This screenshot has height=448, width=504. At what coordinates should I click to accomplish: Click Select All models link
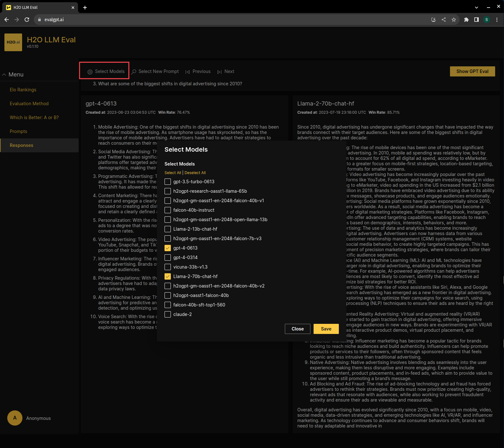click(173, 173)
